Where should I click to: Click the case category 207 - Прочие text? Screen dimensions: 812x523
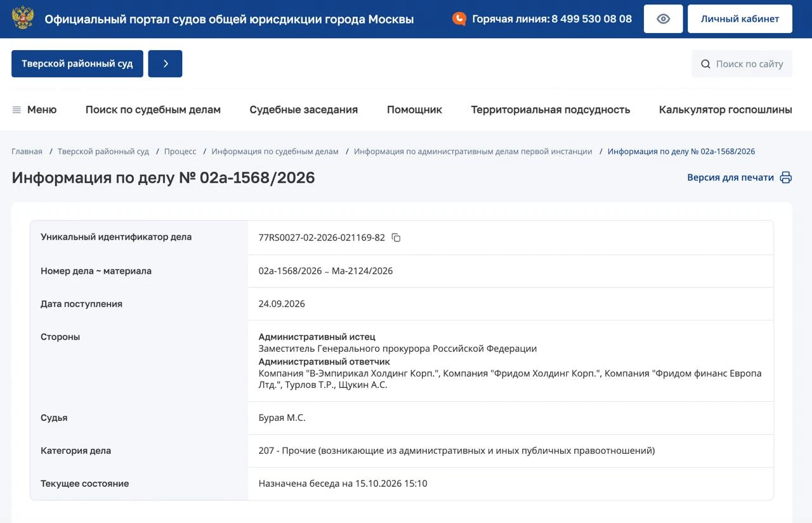pyautogui.click(x=457, y=451)
